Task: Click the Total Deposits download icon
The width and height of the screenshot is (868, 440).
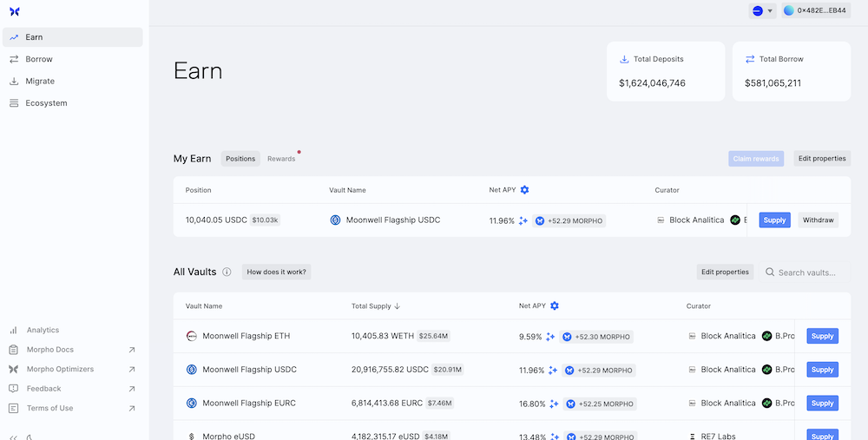Action: pos(624,59)
